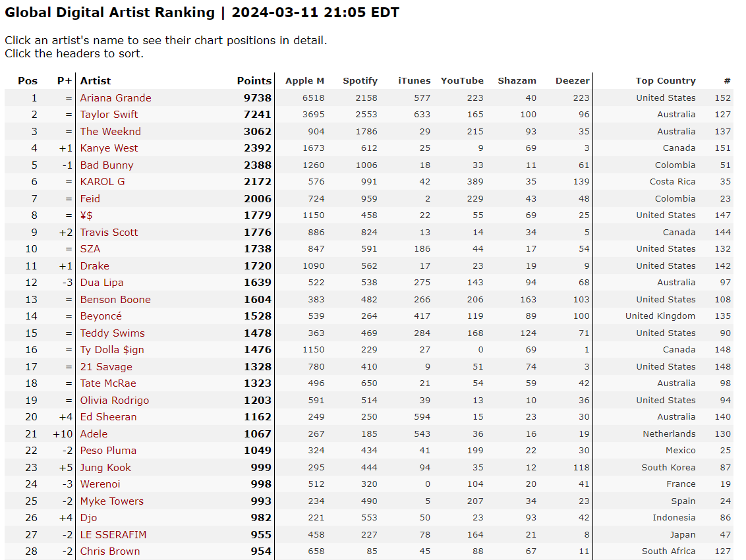Open LE SSERAFIM artist link

[113, 535]
